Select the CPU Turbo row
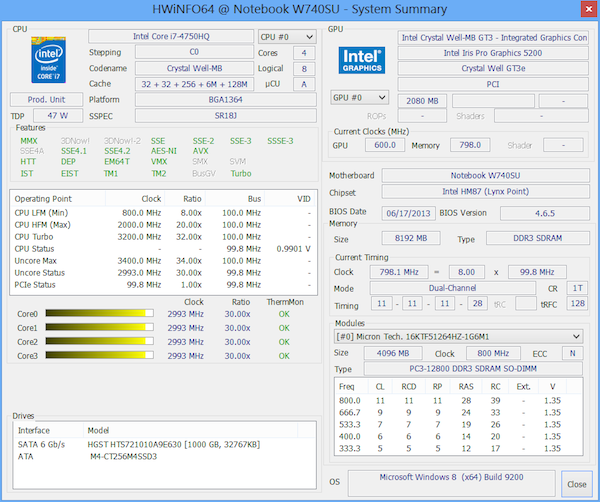Viewport: 600px width, 502px height. point(163,237)
